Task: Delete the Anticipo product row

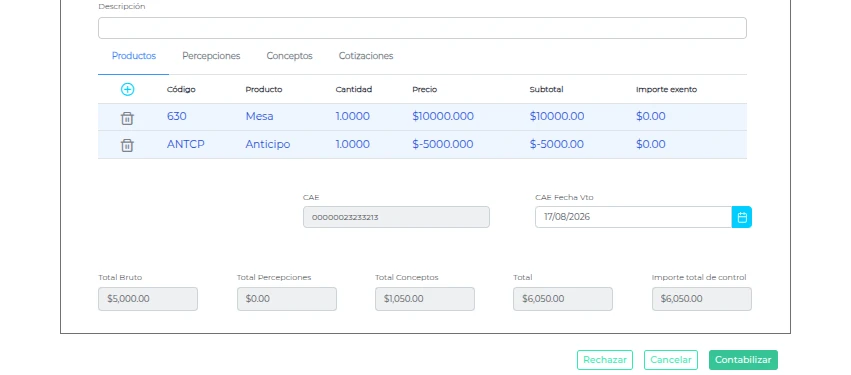Action: click(127, 145)
